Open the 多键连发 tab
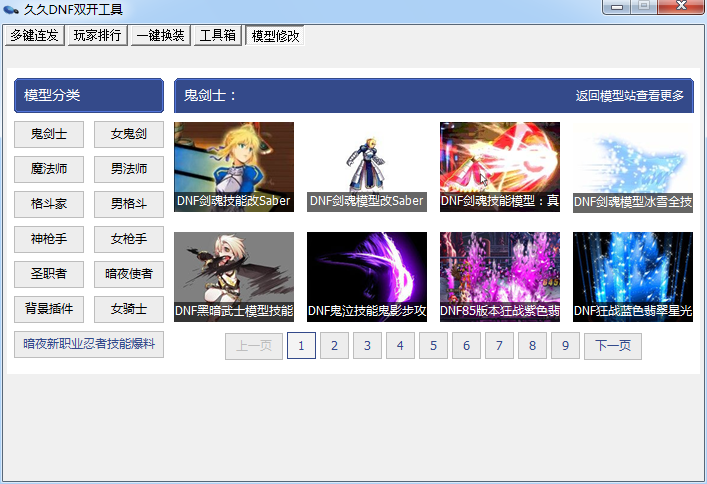707x484 pixels. coord(35,35)
